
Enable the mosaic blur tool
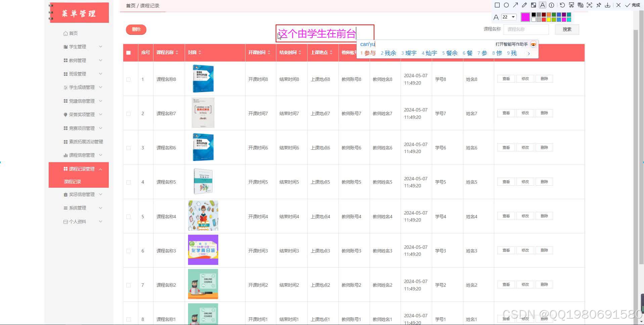click(x=534, y=5)
